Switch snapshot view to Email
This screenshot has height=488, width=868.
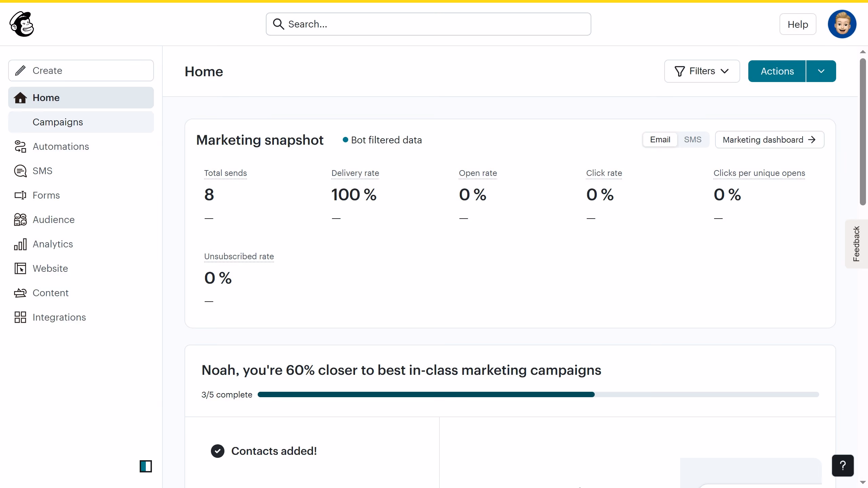click(660, 140)
